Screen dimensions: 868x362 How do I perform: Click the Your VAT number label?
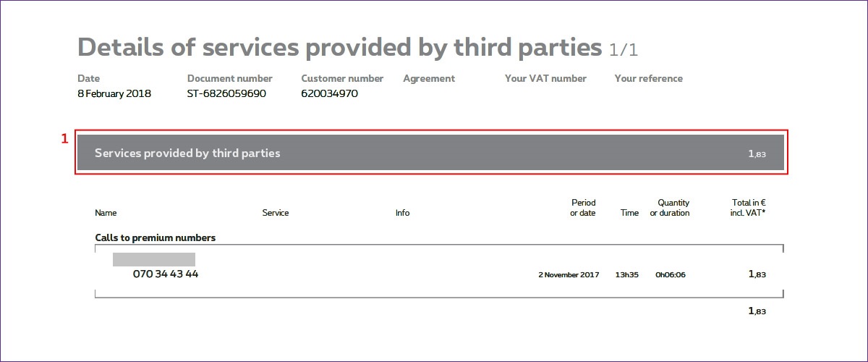pyautogui.click(x=545, y=78)
